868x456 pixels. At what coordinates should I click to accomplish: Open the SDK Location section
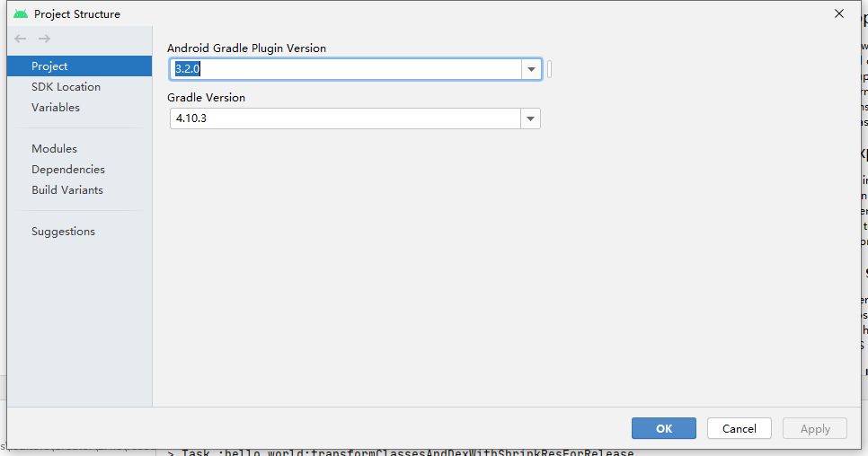click(66, 87)
